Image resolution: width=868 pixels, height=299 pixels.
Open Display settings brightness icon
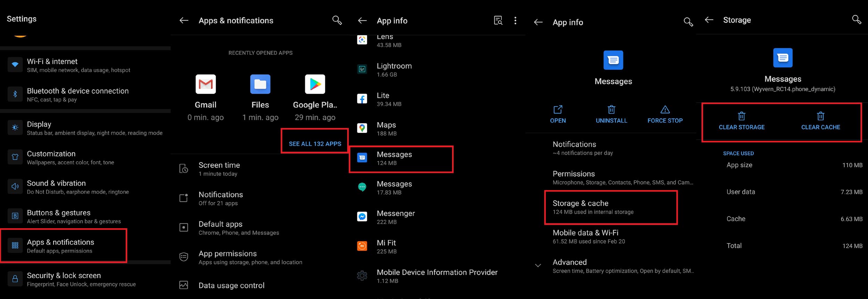(x=15, y=128)
